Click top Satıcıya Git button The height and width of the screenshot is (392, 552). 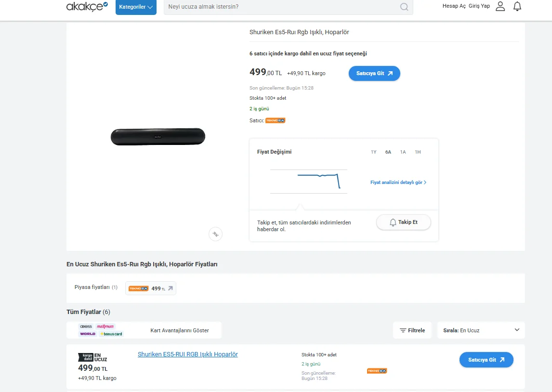point(374,73)
